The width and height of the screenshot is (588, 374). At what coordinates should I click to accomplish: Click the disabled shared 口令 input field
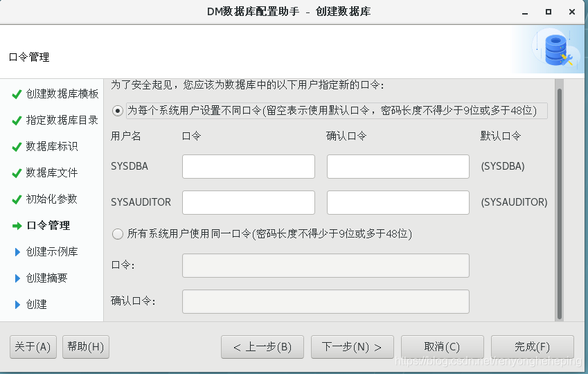click(x=326, y=265)
